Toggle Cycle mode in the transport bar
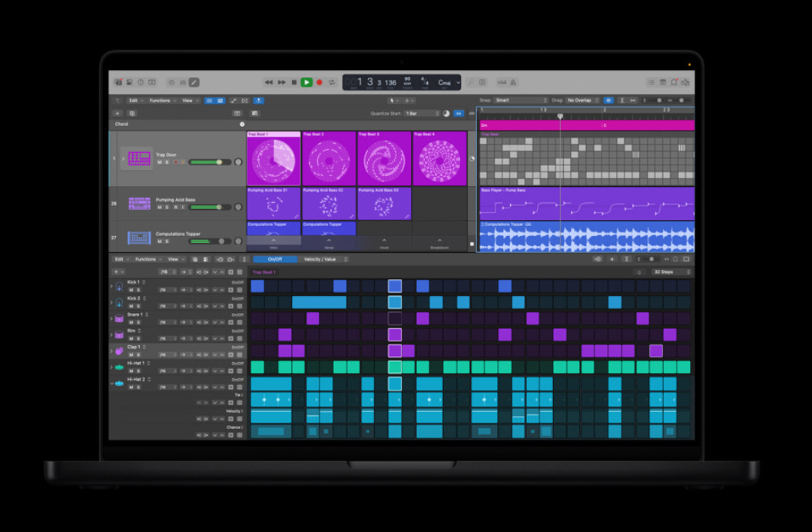Viewport: 812px width, 532px height. [x=332, y=82]
